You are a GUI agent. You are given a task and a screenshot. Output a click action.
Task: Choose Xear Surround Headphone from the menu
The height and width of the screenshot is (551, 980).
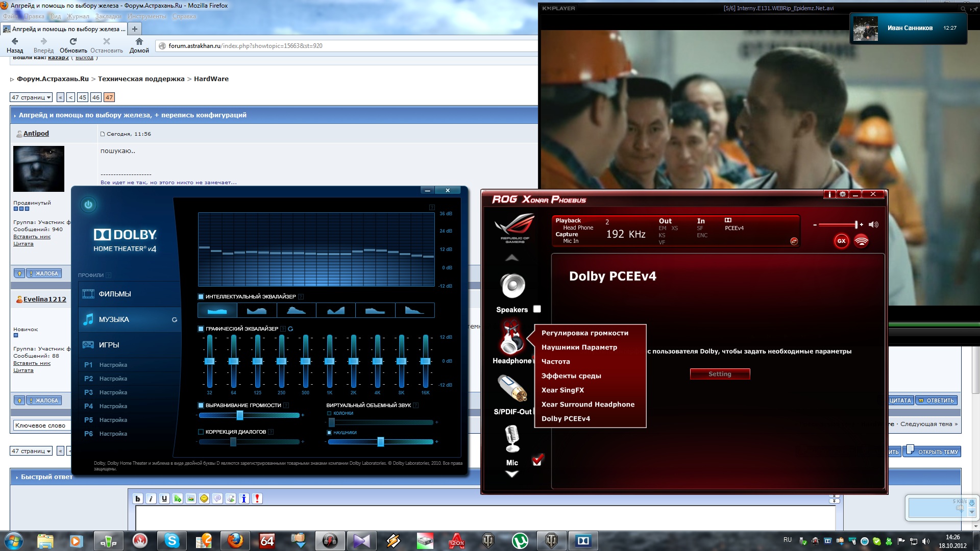click(x=587, y=404)
